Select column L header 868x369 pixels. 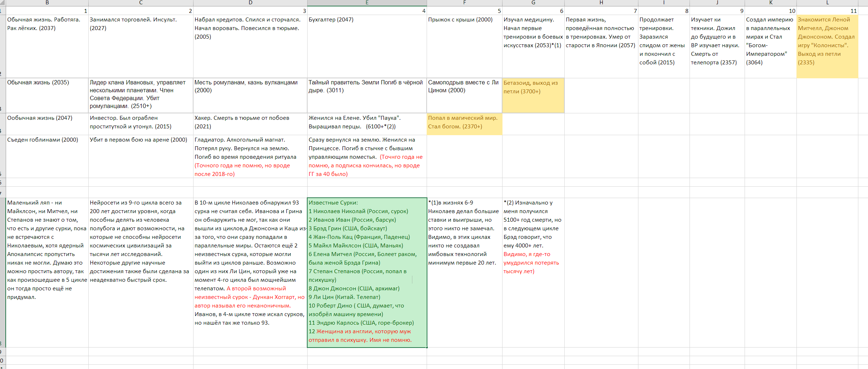point(827,3)
